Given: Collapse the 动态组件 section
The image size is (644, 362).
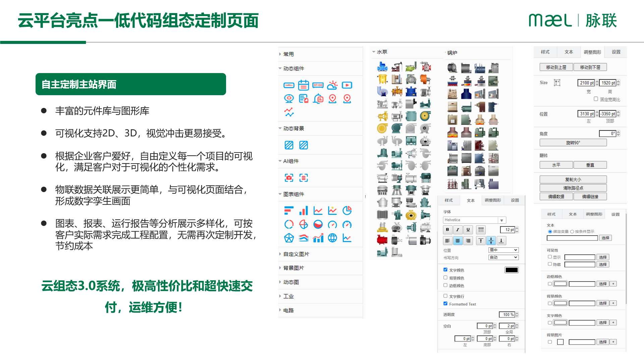Looking at the screenshot, I should [293, 68].
